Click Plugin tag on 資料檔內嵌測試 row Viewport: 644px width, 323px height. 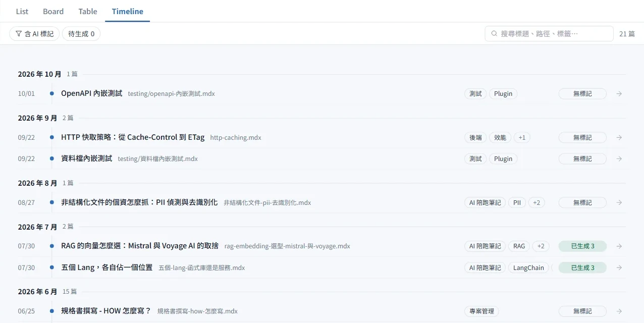tap(503, 158)
